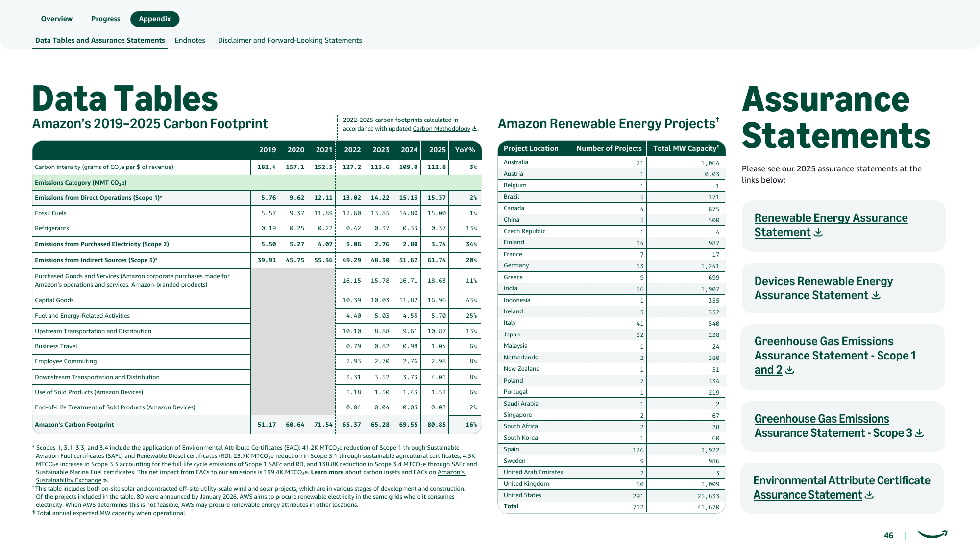The height and width of the screenshot is (551, 980).
Task: Click Number of Projects column header
Action: [609, 148]
